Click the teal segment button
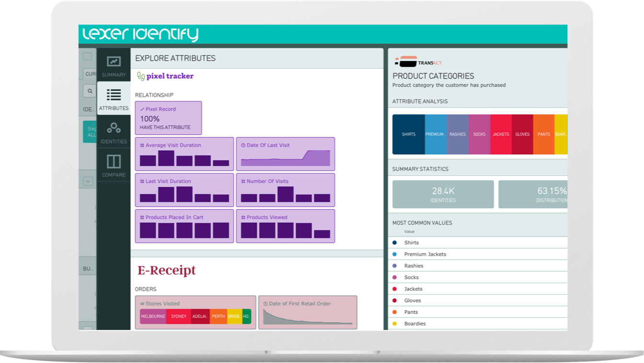The image size is (644, 363). 90,132
